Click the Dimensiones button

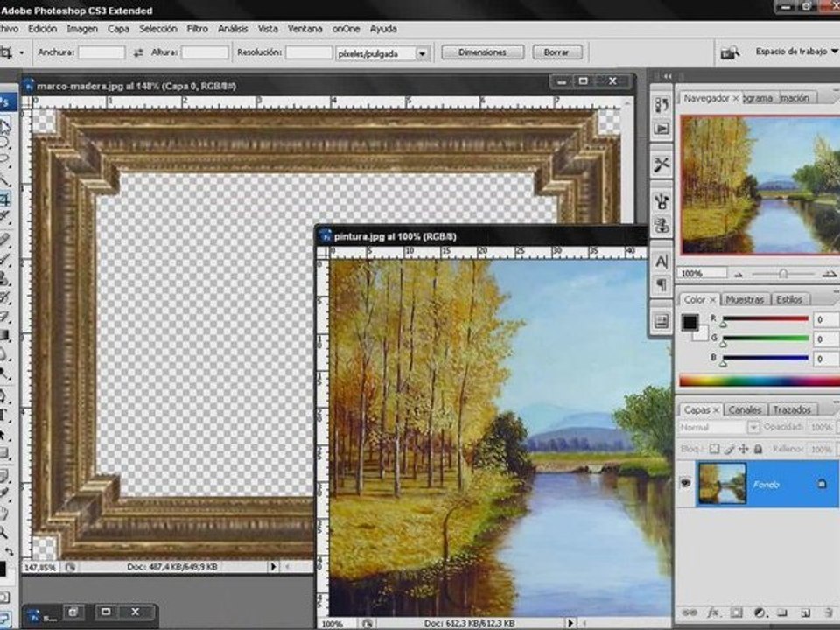[482, 52]
